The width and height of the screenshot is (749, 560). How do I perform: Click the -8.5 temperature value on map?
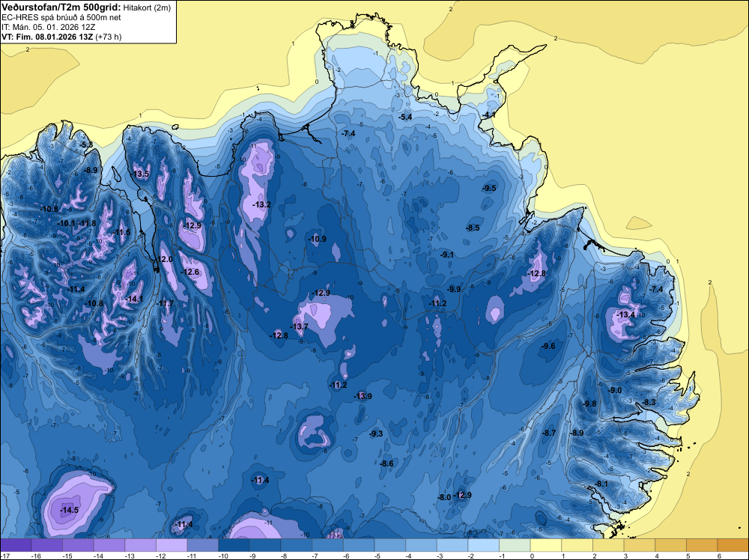click(473, 228)
